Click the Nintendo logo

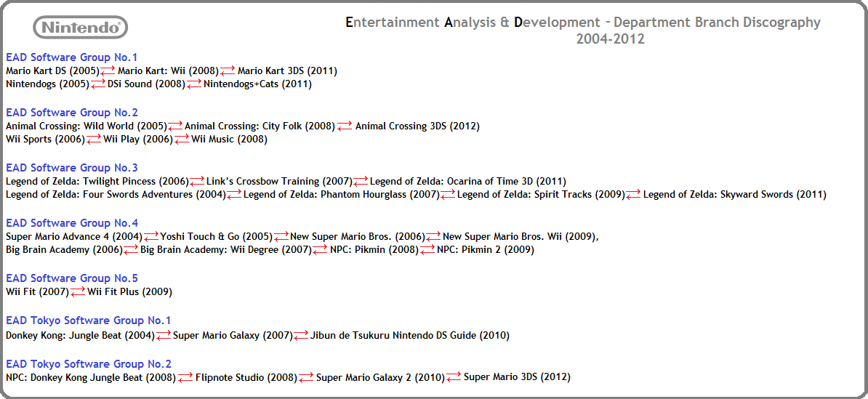(x=80, y=27)
